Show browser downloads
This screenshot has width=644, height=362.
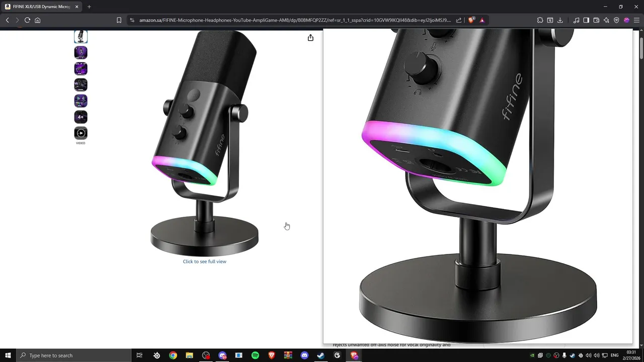(560, 20)
